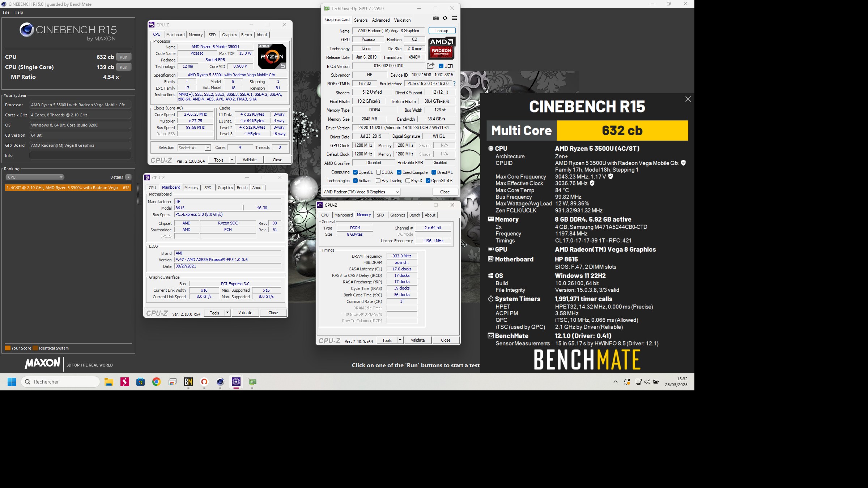Open the Cinebench Help menu
This screenshot has width=868, height=488.
[19, 12]
